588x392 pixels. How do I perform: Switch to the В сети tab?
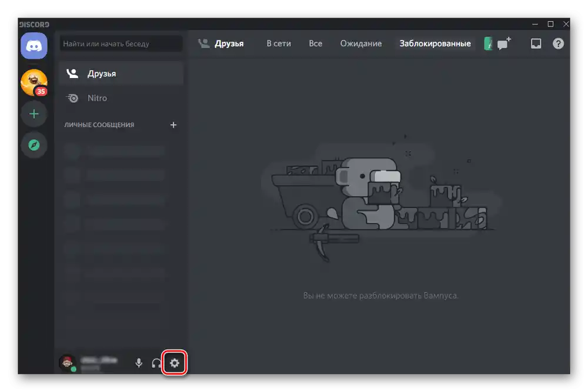279,43
